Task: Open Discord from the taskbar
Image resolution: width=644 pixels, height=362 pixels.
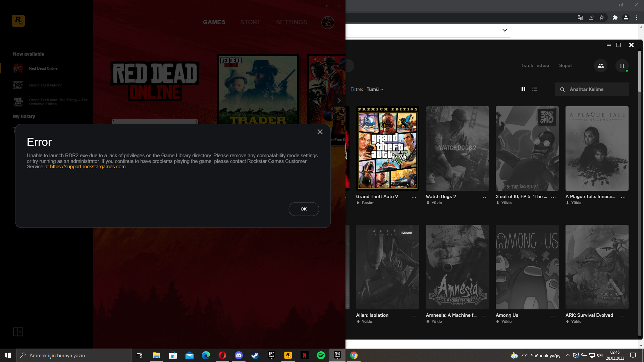Action: tap(238, 355)
